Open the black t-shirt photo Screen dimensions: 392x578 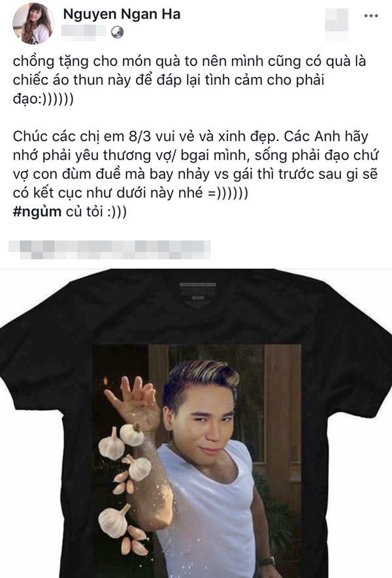point(196,423)
